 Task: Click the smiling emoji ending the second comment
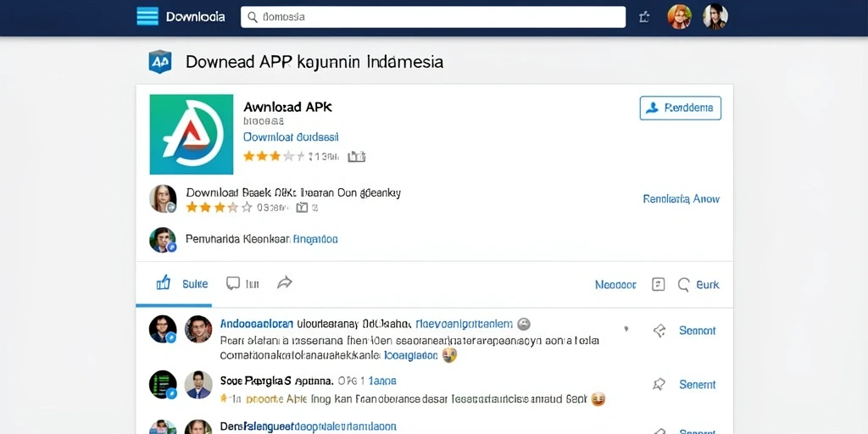coord(598,398)
